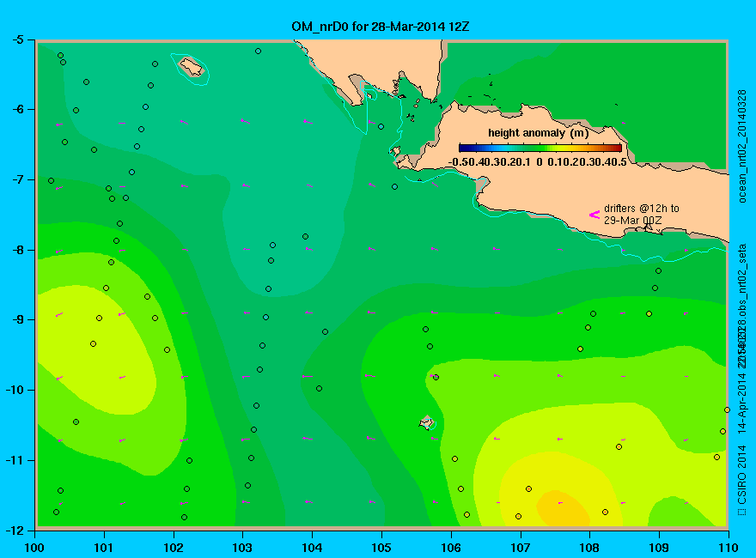Click the magenta drifter arrow legend symbol
Screen dimensions: 756x558
coord(594,215)
